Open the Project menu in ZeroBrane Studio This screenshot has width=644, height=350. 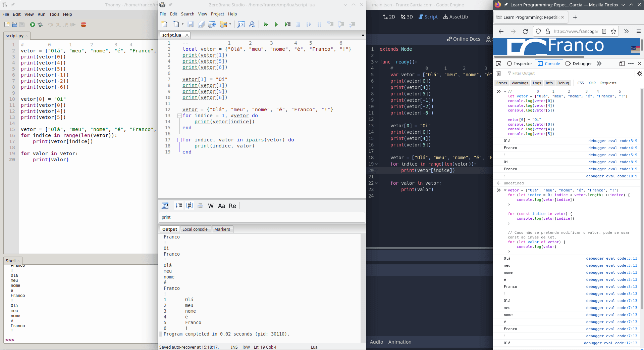217,14
